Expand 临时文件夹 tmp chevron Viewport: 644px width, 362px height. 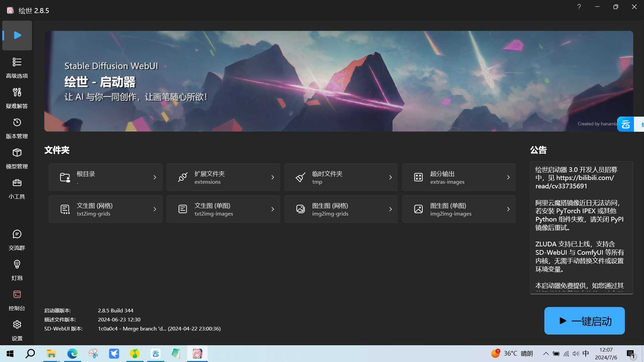pyautogui.click(x=390, y=177)
